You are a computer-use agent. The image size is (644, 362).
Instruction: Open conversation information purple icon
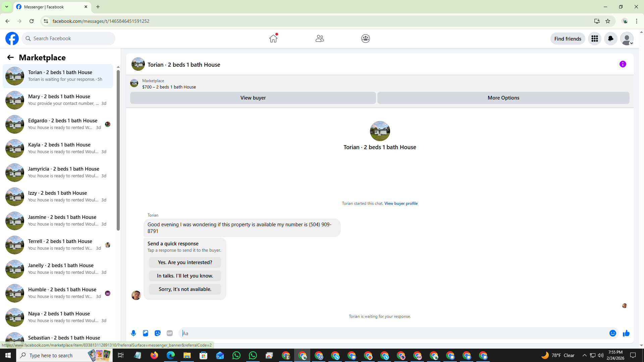click(623, 64)
